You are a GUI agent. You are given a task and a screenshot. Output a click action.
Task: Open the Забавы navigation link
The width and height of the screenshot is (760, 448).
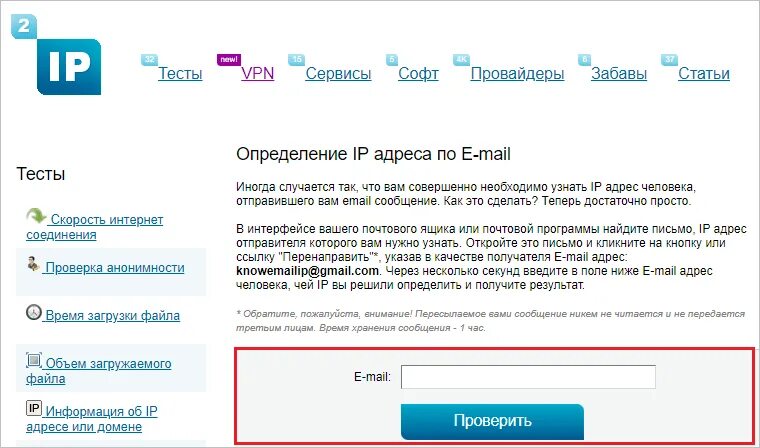[x=619, y=74]
